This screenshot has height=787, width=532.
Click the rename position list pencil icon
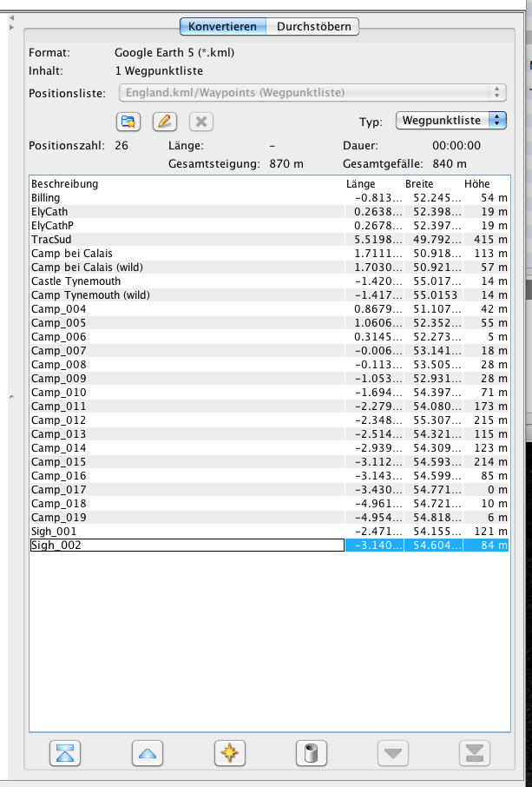coord(164,122)
